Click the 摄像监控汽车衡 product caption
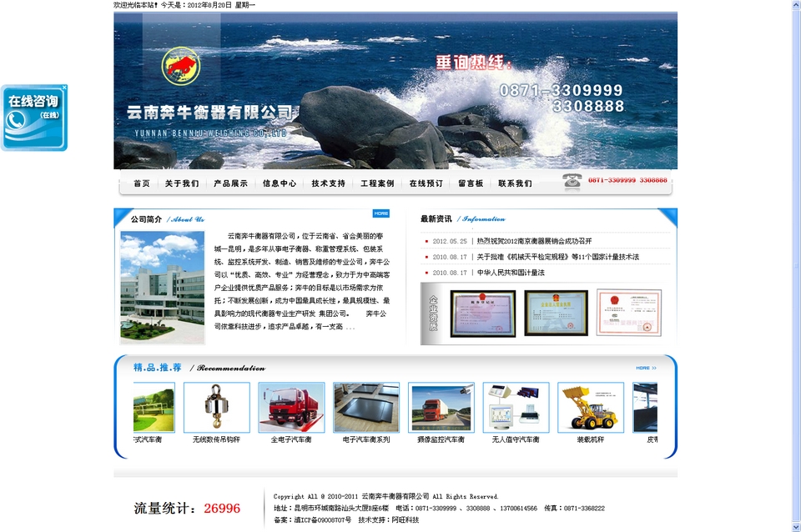Viewport: 801px width, 532px height. pyautogui.click(x=441, y=439)
